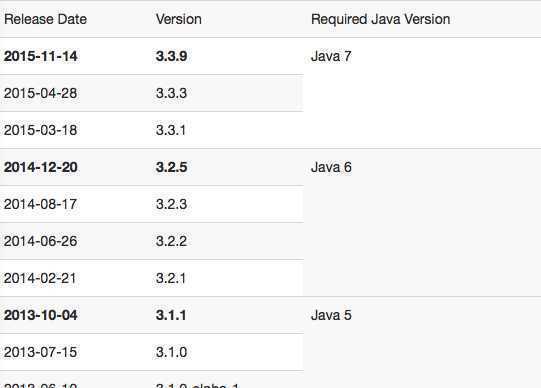Select version 3.2.1 cell
Screen dimensions: 541x388
(x=171, y=278)
